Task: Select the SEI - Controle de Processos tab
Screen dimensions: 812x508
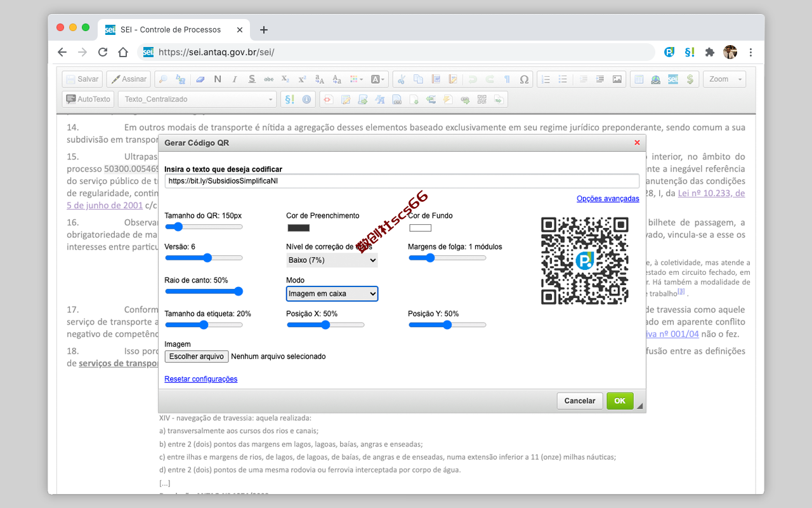Action: pyautogui.click(x=174, y=29)
